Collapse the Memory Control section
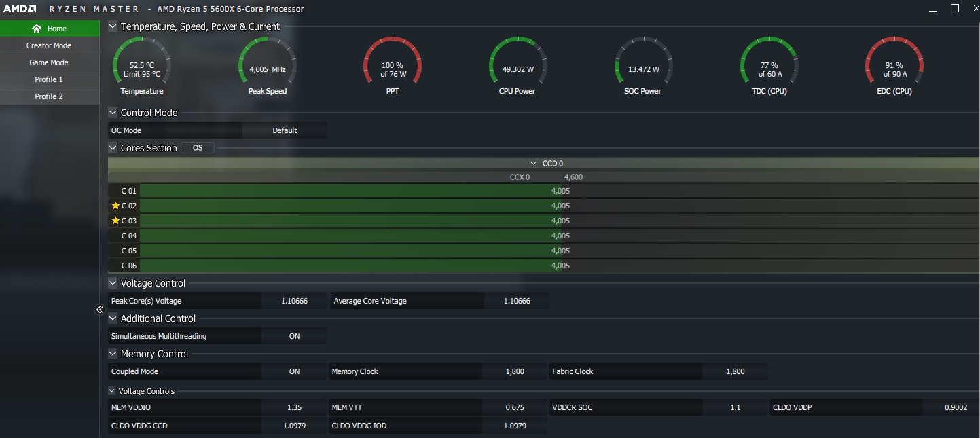 coord(113,354)
